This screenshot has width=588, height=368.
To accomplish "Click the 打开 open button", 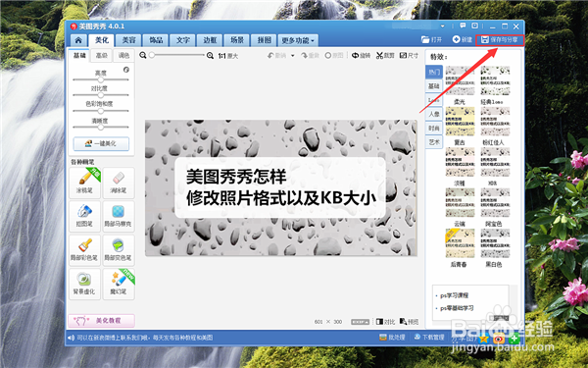I will pyautogui.click(x=431, y=39).
